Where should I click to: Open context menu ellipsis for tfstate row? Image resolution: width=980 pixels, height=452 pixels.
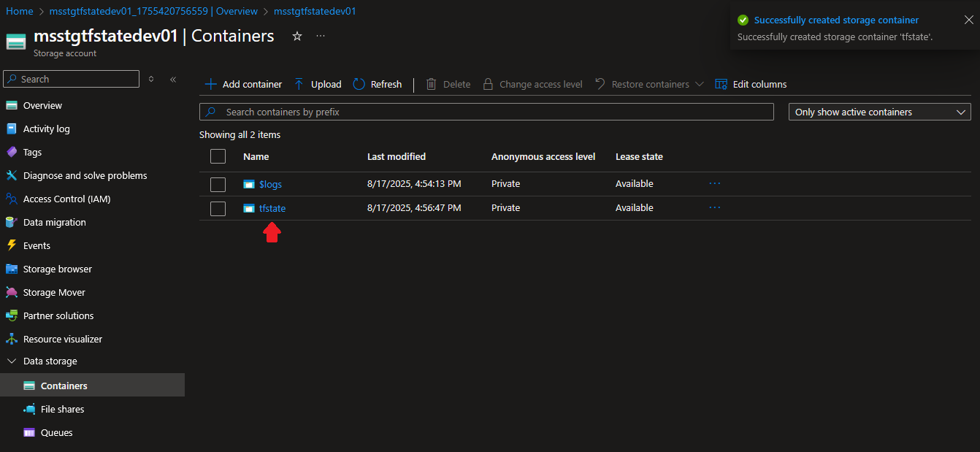715,207
